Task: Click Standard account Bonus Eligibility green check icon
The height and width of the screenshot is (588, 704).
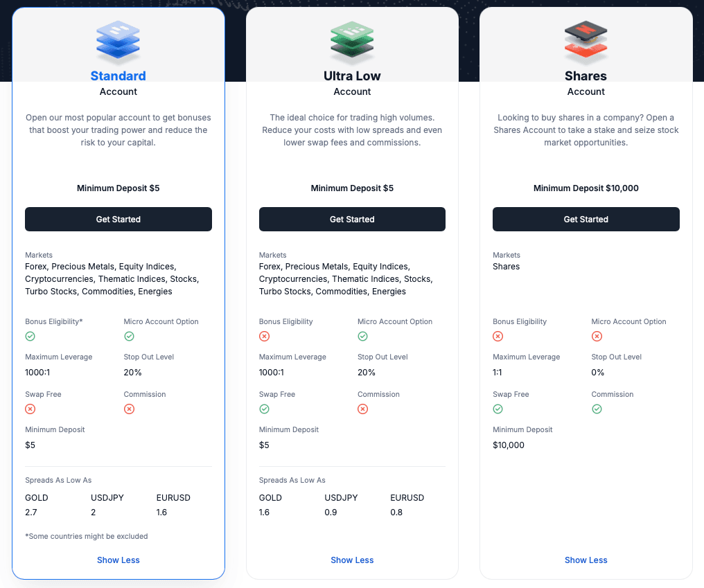Action: [30, 337]
